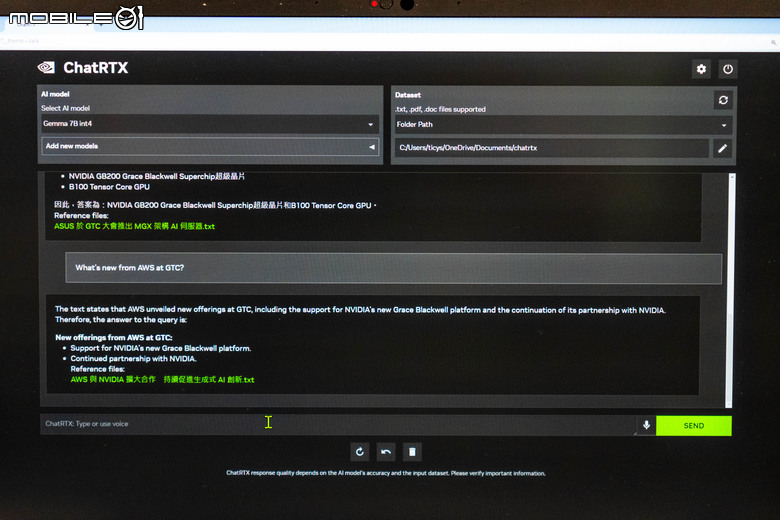Click "Continued partnership with NVIDIA." bullet

133,359
